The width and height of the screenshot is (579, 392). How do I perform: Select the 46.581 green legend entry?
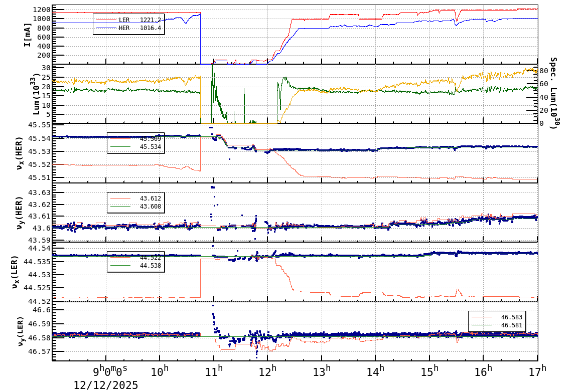(502, 325)
